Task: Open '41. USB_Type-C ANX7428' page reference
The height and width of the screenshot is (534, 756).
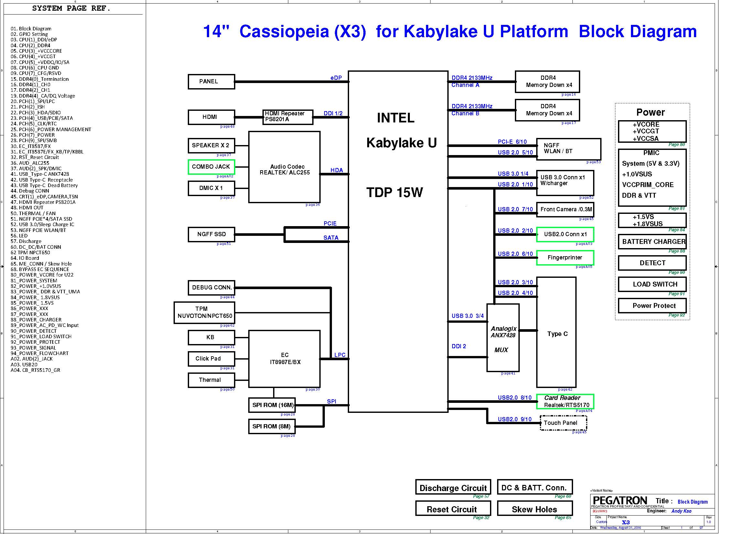Action: 40,174
